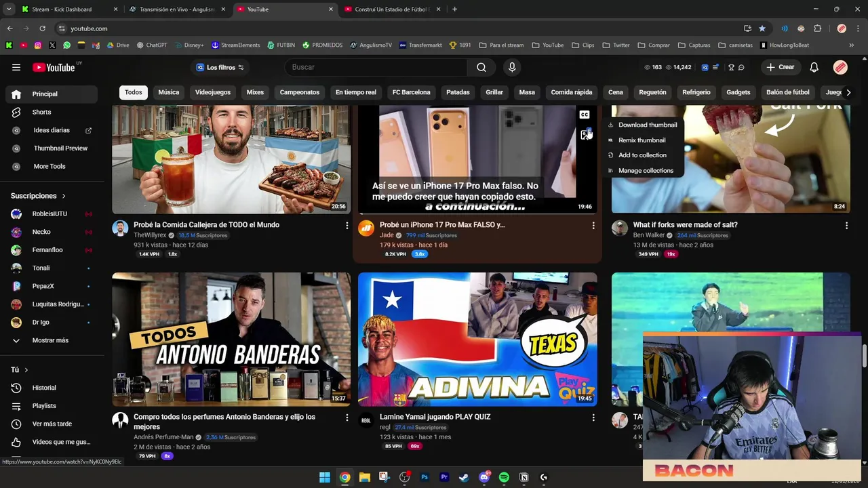Switch to the Construí Un Estadio de Fútbol tab
This screenshot has height=488, width=868.
point(393,9)
